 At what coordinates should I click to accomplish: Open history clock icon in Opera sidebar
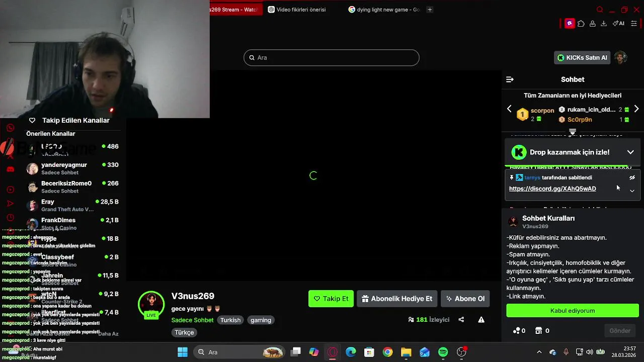point(10,218)
